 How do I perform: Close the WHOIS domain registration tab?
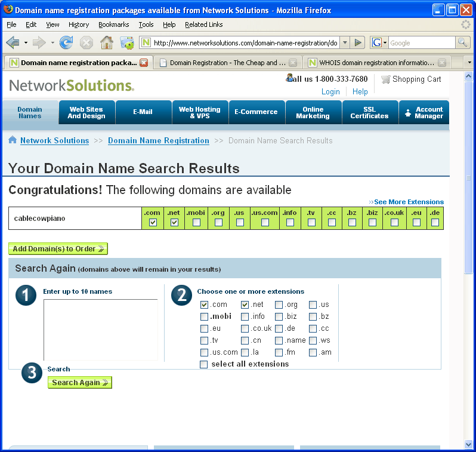(442, 63)
